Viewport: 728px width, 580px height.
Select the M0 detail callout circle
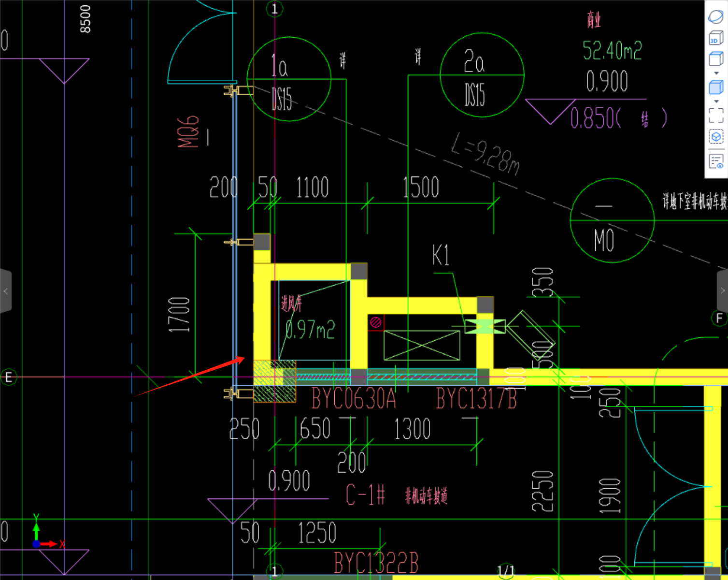(612, 220)
